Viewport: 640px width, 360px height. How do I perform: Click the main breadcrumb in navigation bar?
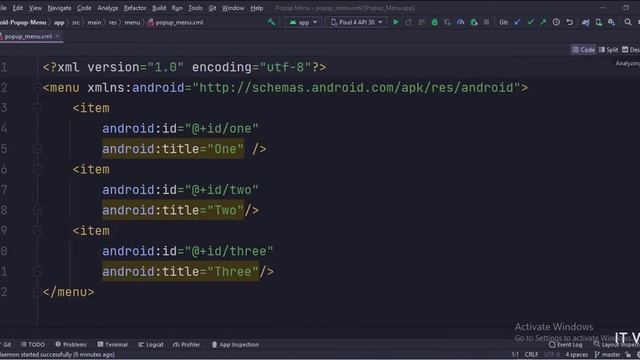coord(94,22)
